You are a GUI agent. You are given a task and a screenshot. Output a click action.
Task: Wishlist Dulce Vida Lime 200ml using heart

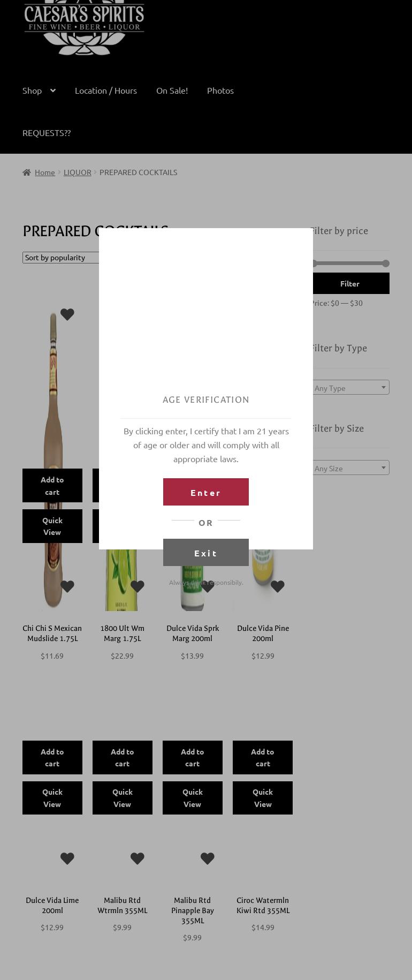(67, 858)
